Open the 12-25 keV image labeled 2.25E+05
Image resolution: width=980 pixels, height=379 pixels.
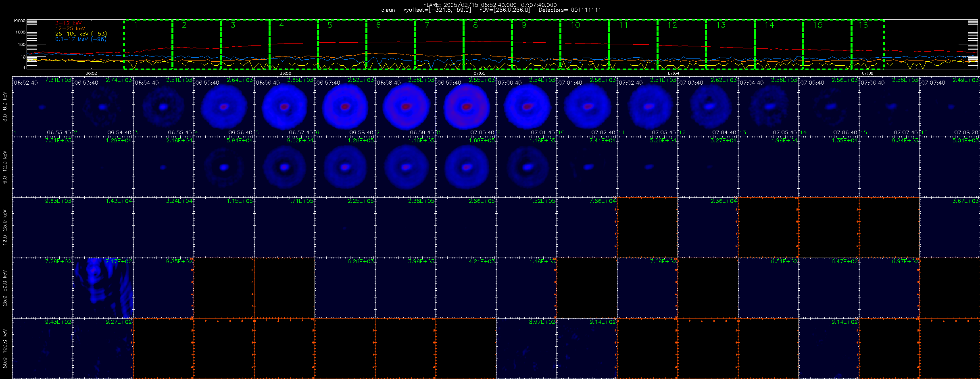(345, 227)
